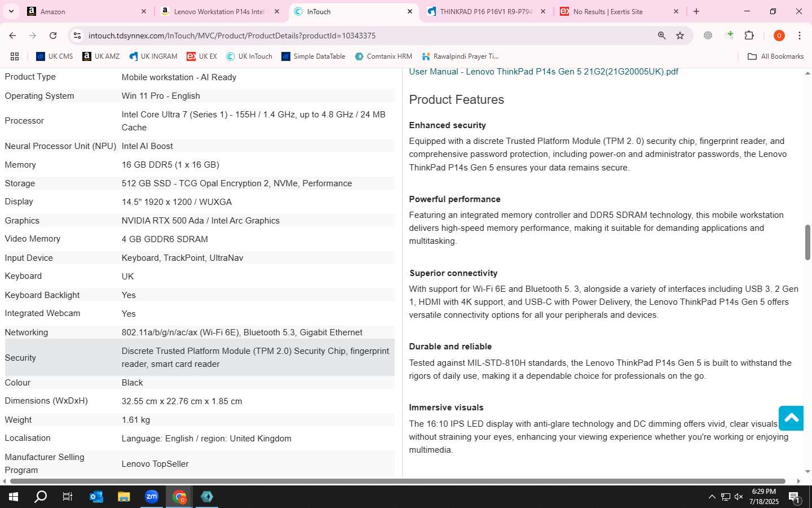812x508 pixels.
Task: Open Windows taskbar search
Action: (x=41, y=497)
